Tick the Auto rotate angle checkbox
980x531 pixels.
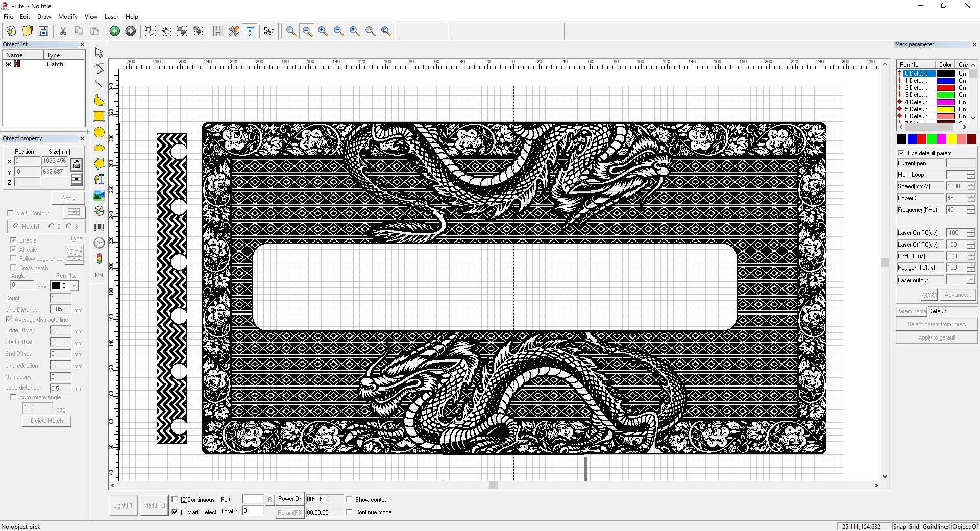point(13,397)
